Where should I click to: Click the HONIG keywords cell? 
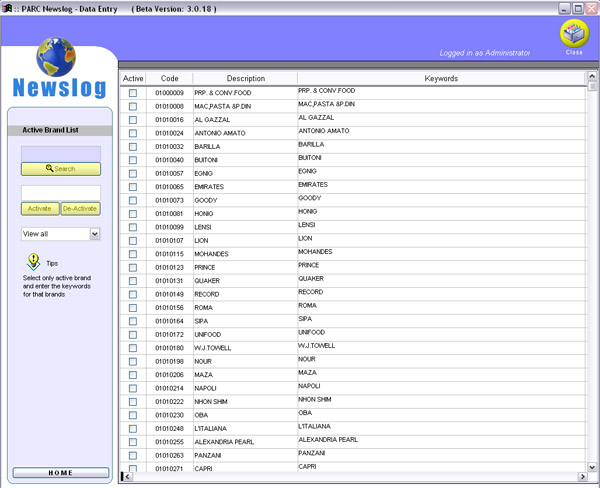coord(441,214)
